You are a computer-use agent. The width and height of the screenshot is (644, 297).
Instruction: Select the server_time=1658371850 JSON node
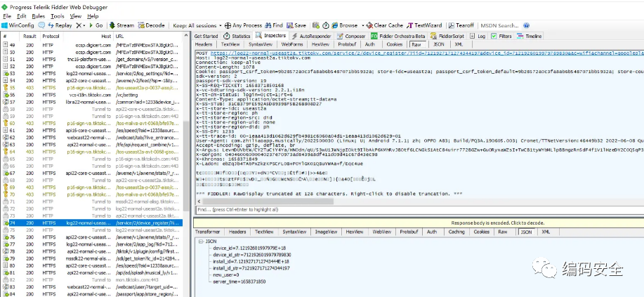click(x=239, y=282)
